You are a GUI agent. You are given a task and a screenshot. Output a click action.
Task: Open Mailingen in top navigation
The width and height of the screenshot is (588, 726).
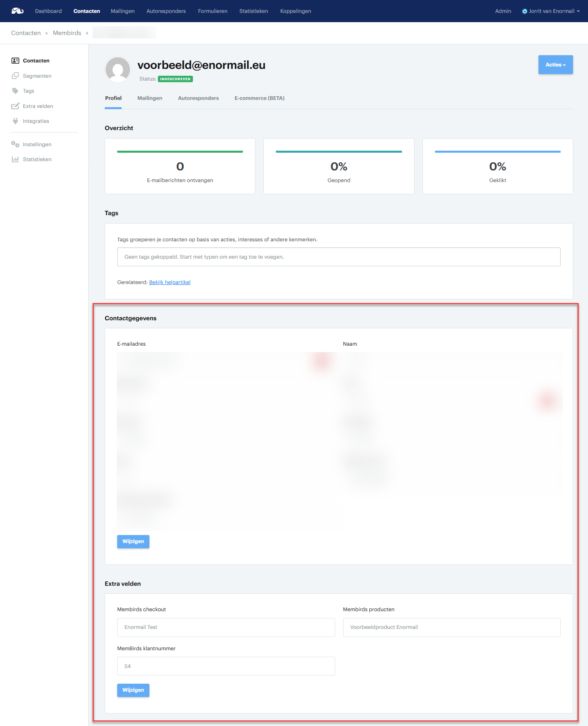pyautogui.click(x=123, y=11)
